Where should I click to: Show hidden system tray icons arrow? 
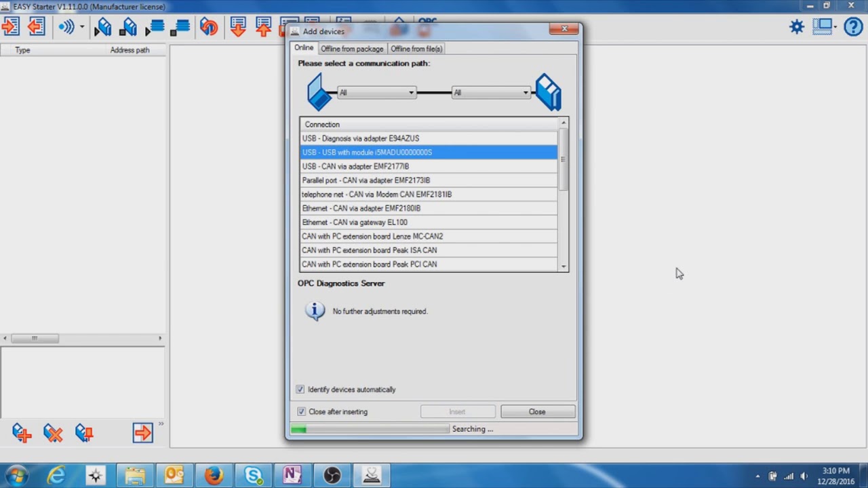click(757, 476)
